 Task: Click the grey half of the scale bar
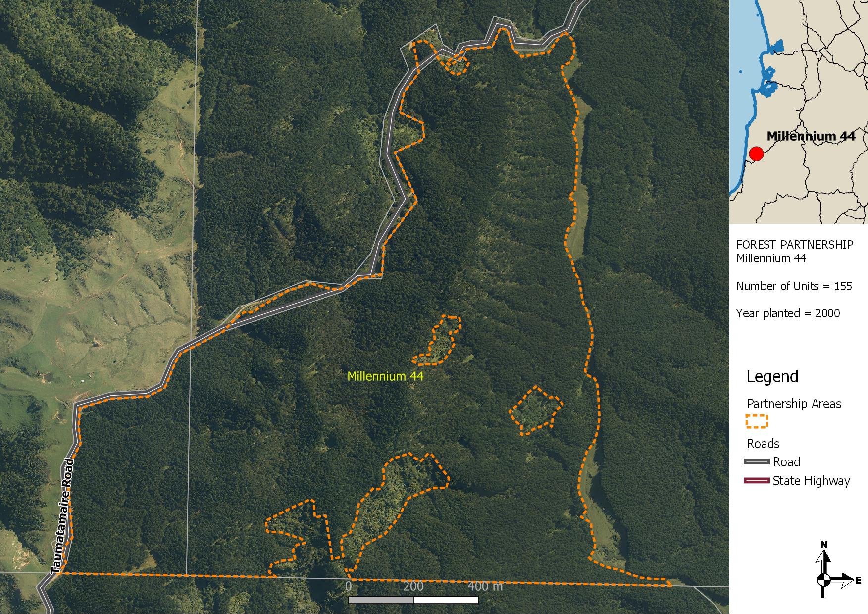pos(381,600)
